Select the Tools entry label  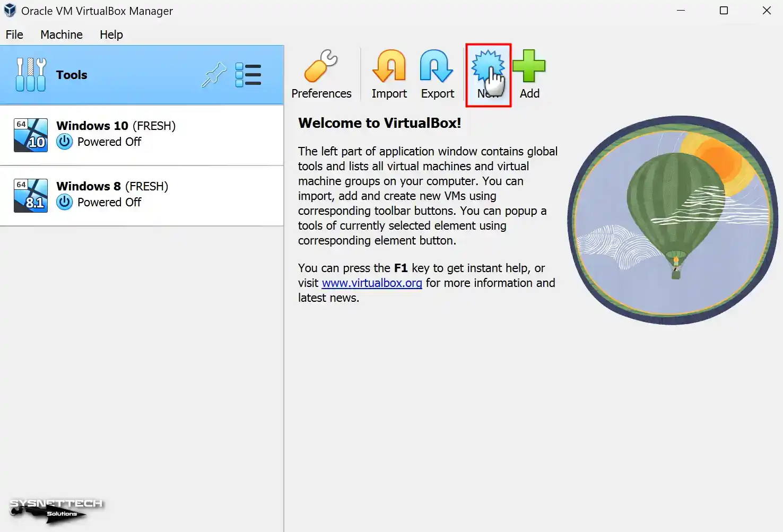pos(72,75)
